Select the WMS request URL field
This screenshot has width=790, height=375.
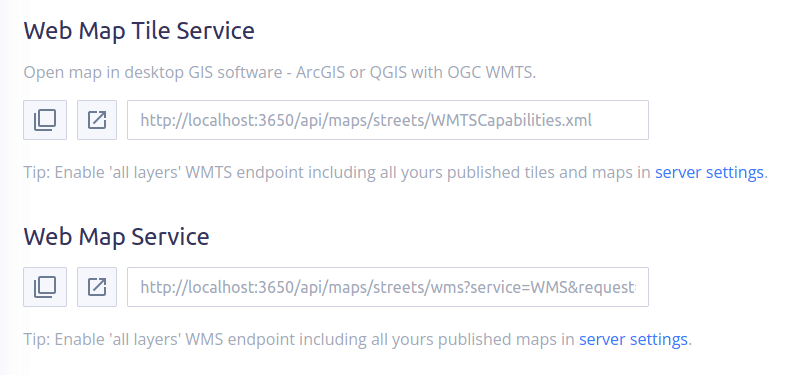coord(387,287)
